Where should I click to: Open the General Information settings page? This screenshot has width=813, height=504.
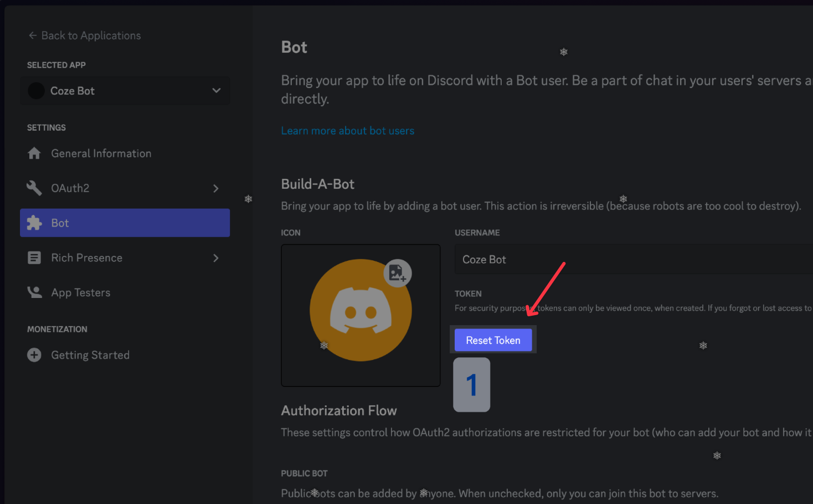[101, 153]
